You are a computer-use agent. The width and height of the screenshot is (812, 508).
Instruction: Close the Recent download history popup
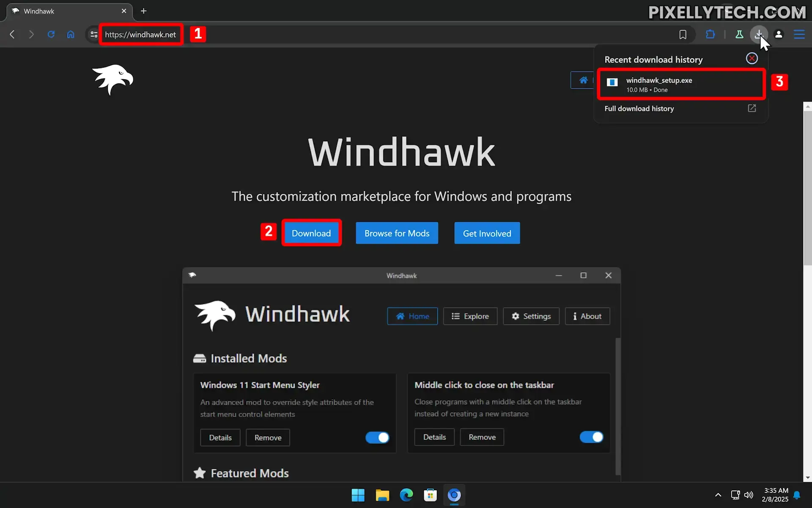click(752, 58)
